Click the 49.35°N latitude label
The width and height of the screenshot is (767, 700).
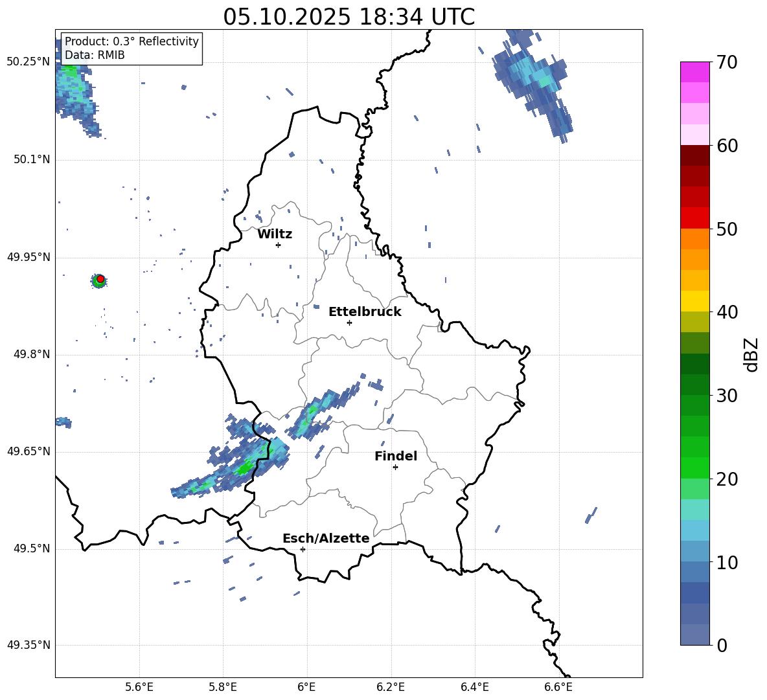pos(29,645)
